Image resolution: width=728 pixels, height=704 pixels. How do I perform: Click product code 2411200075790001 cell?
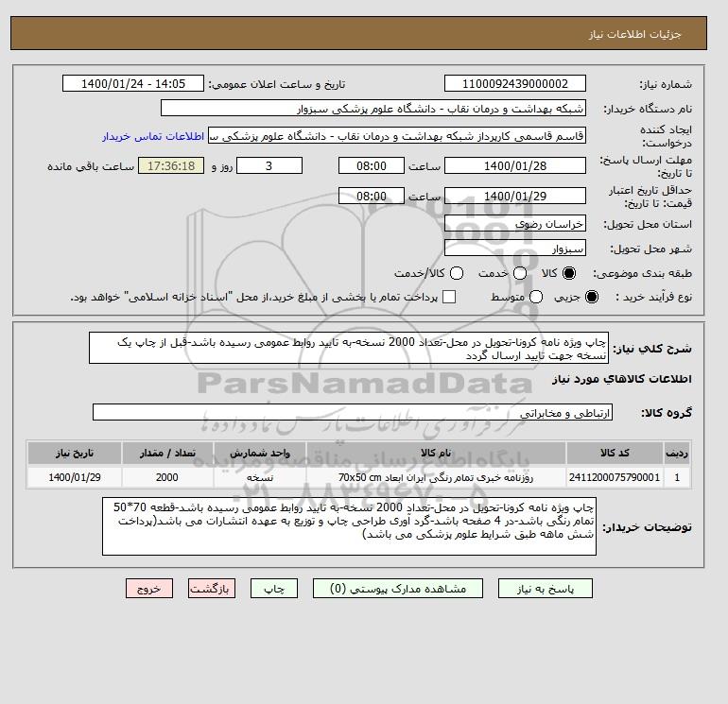point(615,477)
